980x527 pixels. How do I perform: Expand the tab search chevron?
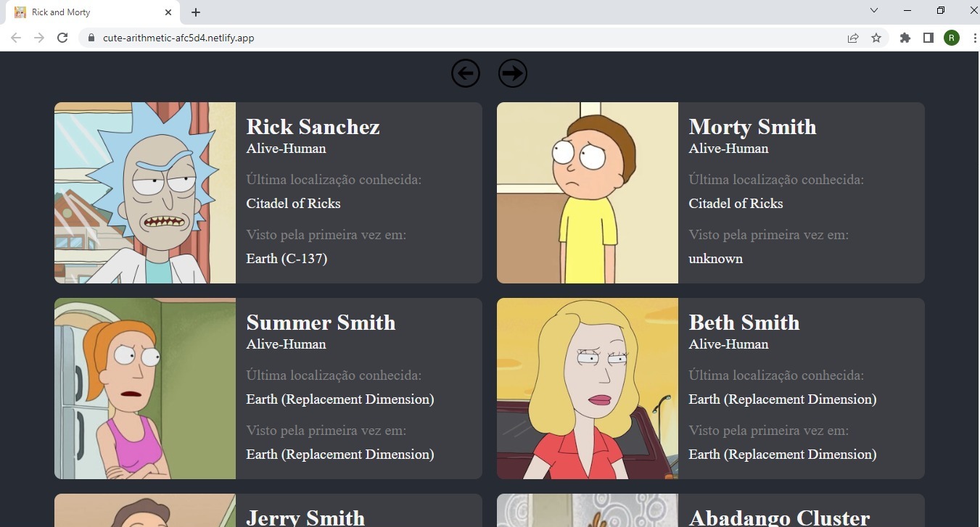pos(873,10)
